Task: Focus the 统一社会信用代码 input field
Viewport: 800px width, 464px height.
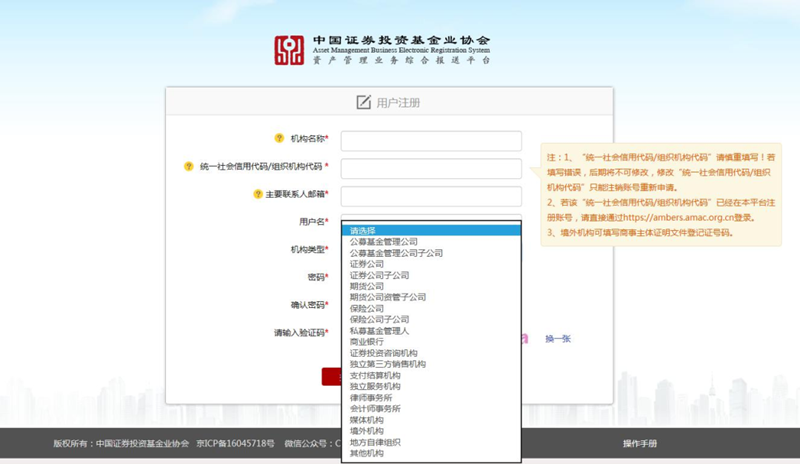Action: click(431, 168)
